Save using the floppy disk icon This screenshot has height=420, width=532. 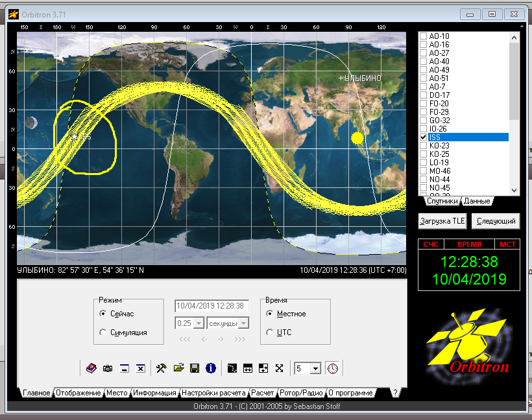pyautogui.click(x=194, y=368)
